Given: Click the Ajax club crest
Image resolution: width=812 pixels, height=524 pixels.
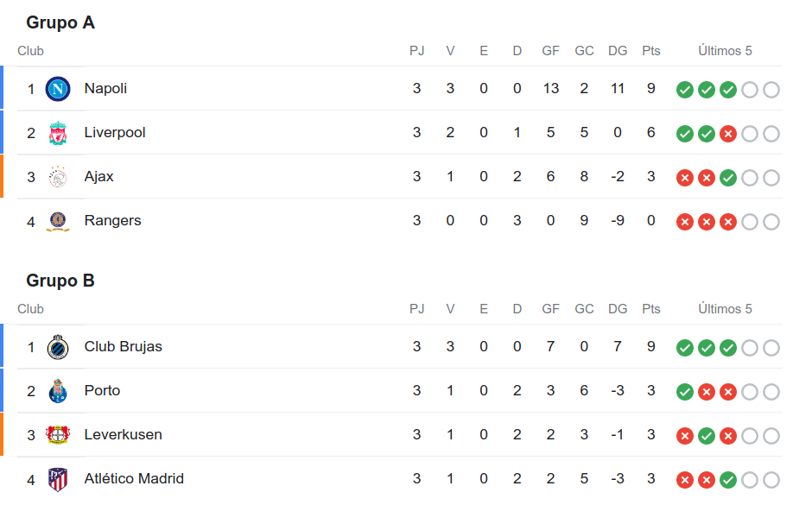Looking at the screenshot, I should pos(58,177).
